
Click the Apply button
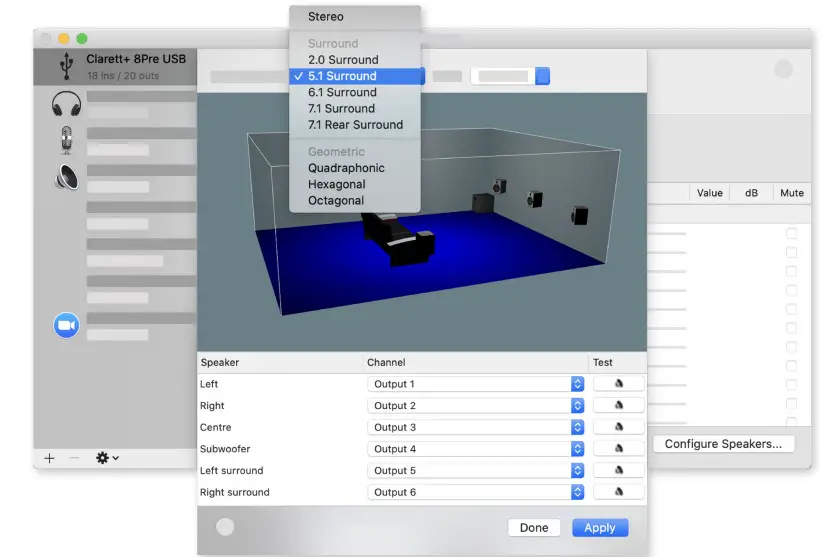click(600, 528)
